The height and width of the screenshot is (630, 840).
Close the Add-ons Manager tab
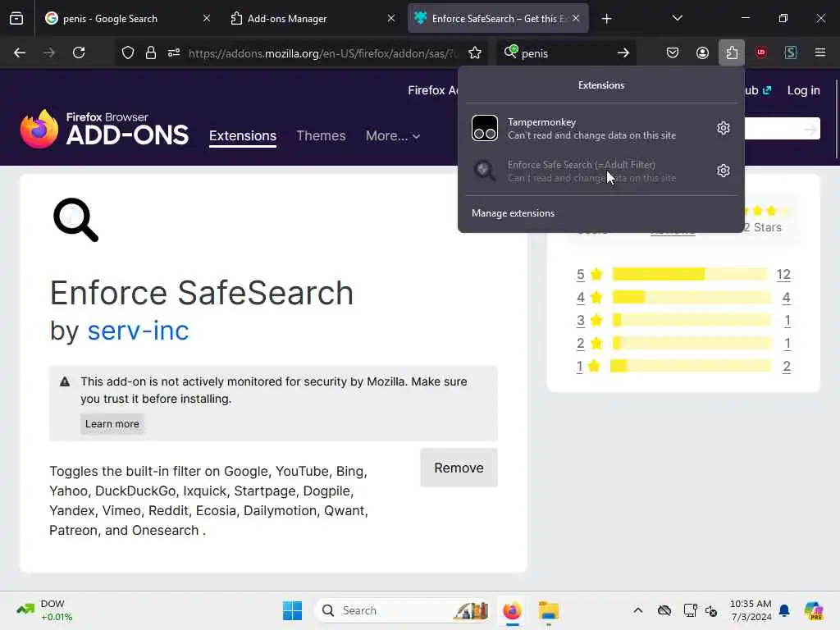(x=391, y=18)
